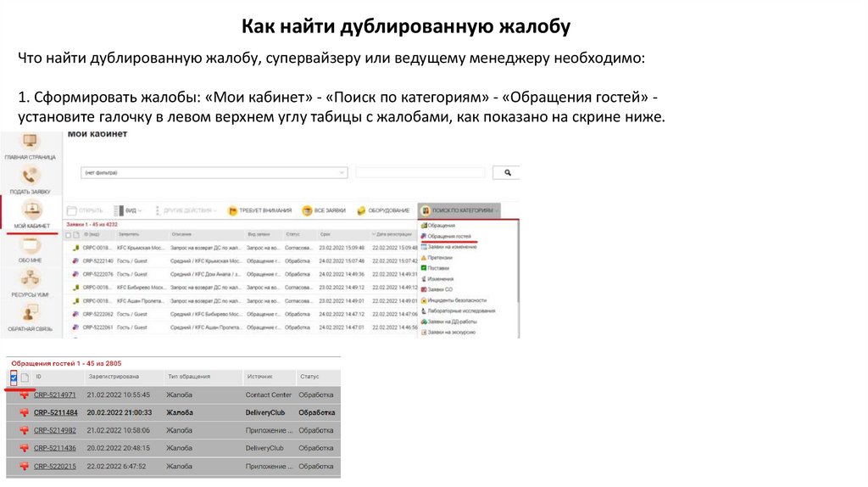Select Заявки на экскурсию menu item
The image size is (868, 487).
click(x=448, y=333)
